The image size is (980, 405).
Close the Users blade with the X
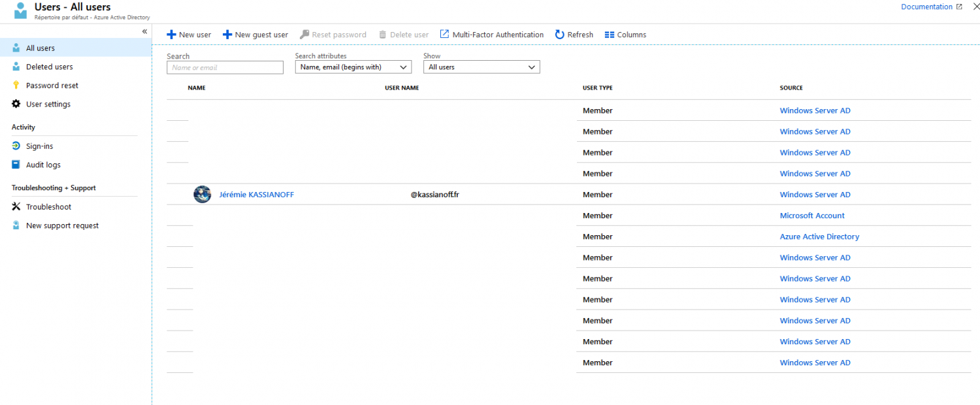tap(975, 7)
